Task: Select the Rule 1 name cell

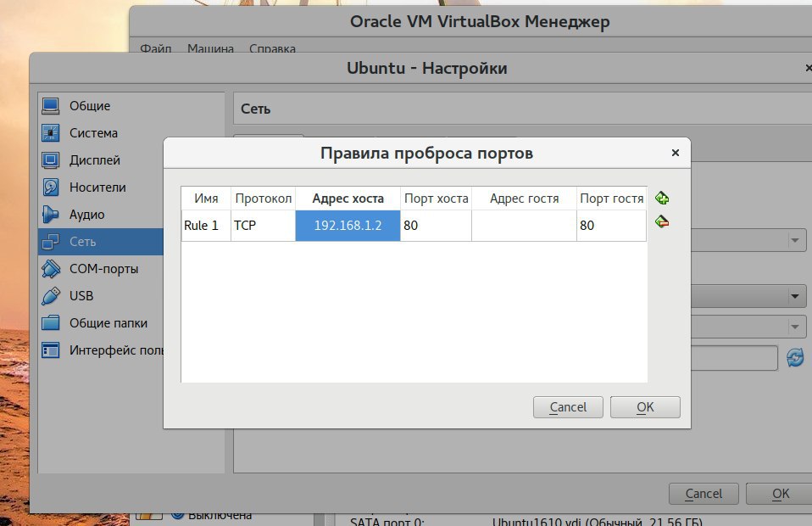Action: (206, 226)
